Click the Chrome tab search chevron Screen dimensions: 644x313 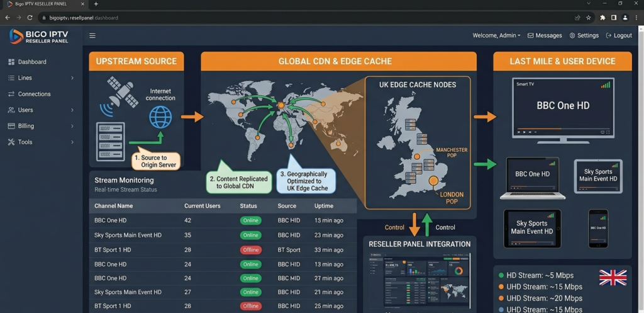point(589,4)
